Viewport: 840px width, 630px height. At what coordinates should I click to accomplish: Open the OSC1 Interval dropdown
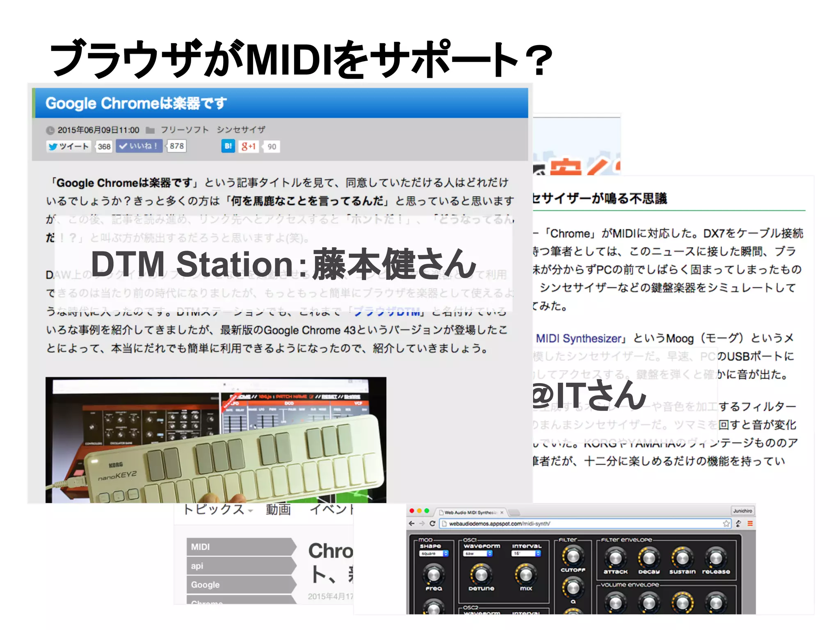527,554
